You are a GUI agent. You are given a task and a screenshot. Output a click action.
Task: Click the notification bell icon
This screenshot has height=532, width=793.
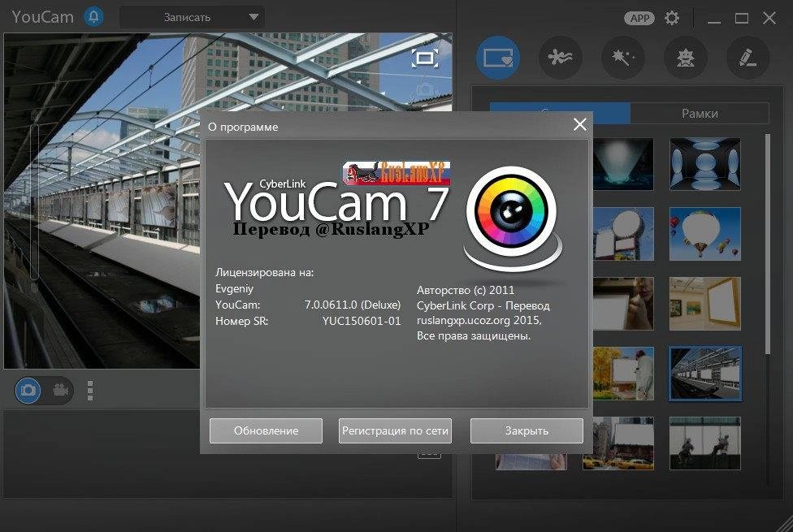point(93,17)
